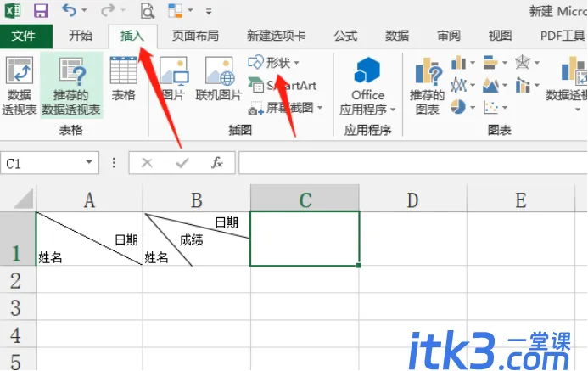Switch to the 审阅 tab
588x371 pixels.
click(x=449, y=36)
